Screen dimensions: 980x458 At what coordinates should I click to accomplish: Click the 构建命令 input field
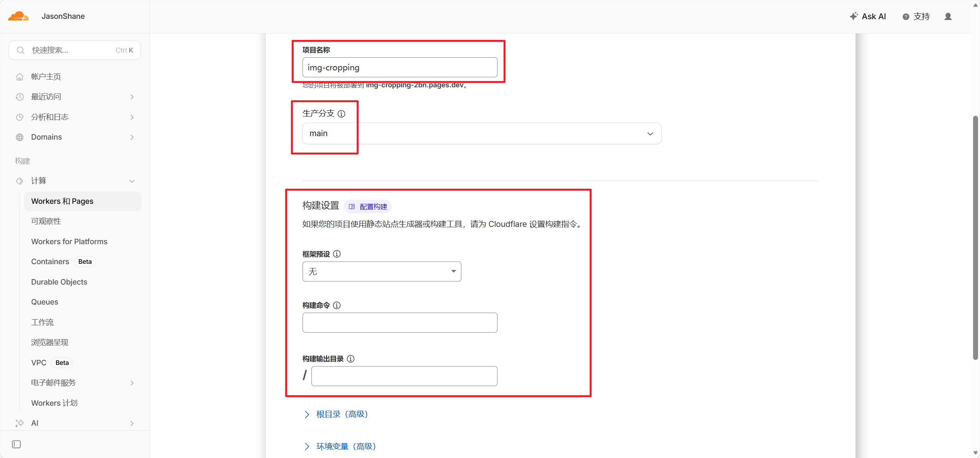(399, 323)
